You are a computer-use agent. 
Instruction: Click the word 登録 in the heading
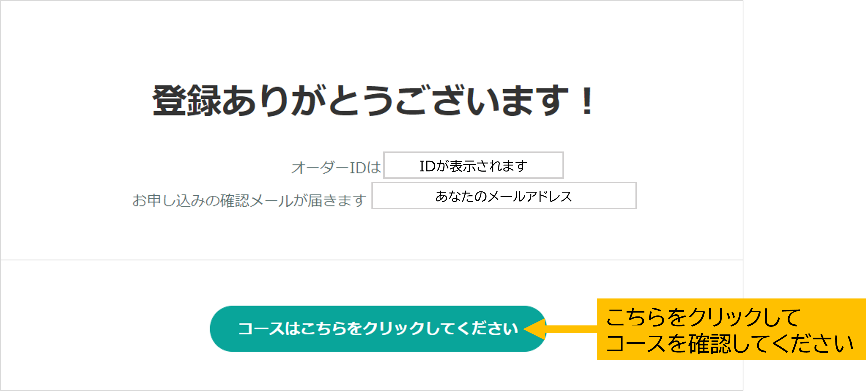pyautogui.click(x=187, y=100)
